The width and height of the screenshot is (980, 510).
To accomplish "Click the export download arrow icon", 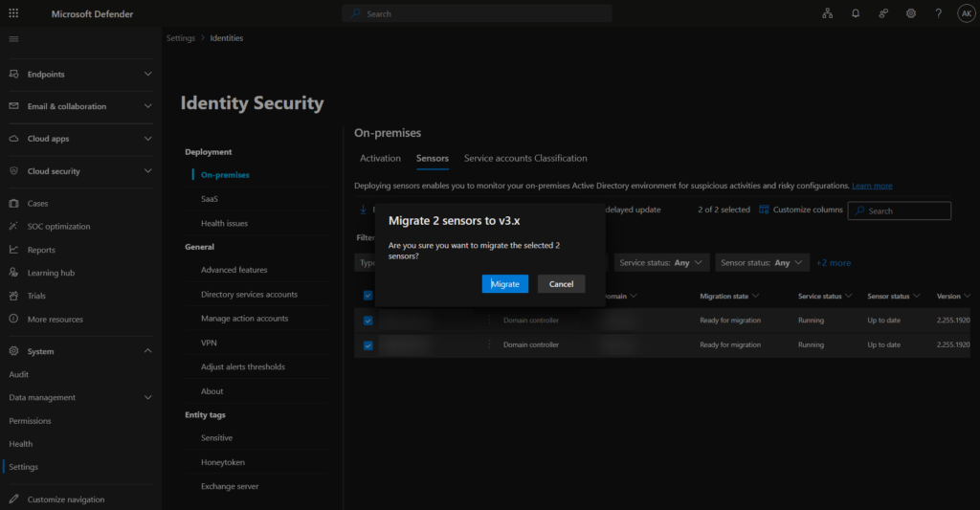I will point(363,210).
